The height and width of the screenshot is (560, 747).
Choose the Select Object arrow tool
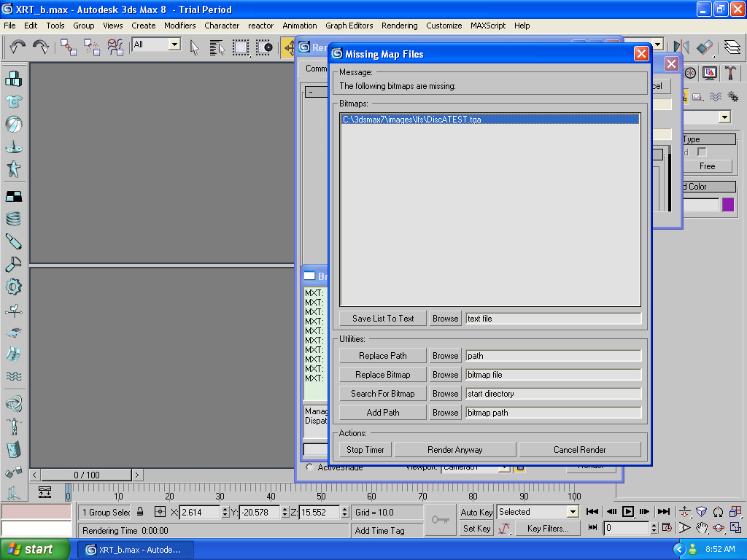(194, 47)
